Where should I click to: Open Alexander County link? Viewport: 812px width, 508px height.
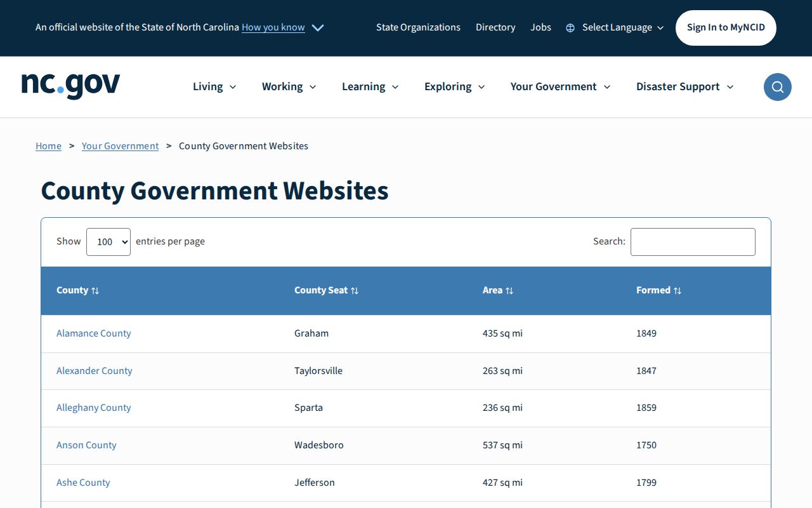point(95,371)
